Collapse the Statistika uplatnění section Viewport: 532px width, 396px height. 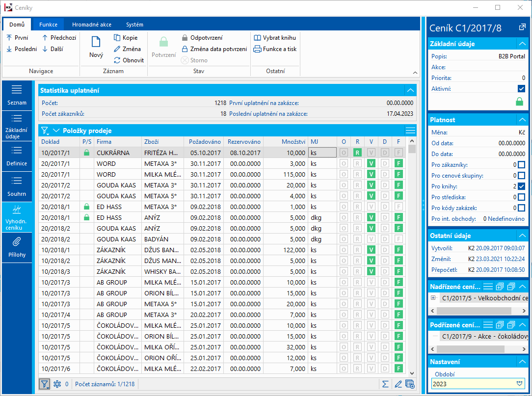[x=410, y=90]
